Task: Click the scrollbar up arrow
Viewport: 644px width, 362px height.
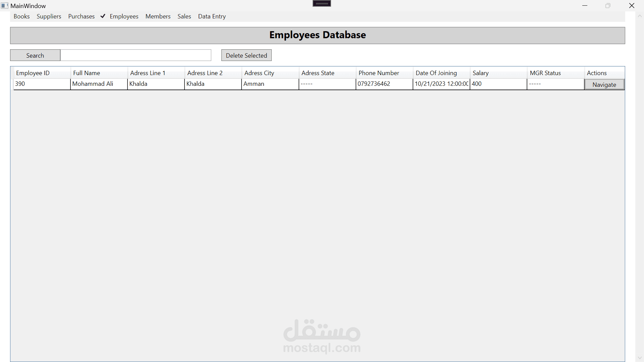Action: (640, 16)
